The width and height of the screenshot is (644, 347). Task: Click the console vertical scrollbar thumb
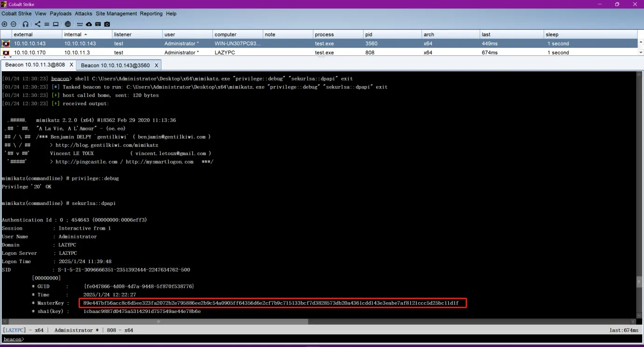point(639,281)
